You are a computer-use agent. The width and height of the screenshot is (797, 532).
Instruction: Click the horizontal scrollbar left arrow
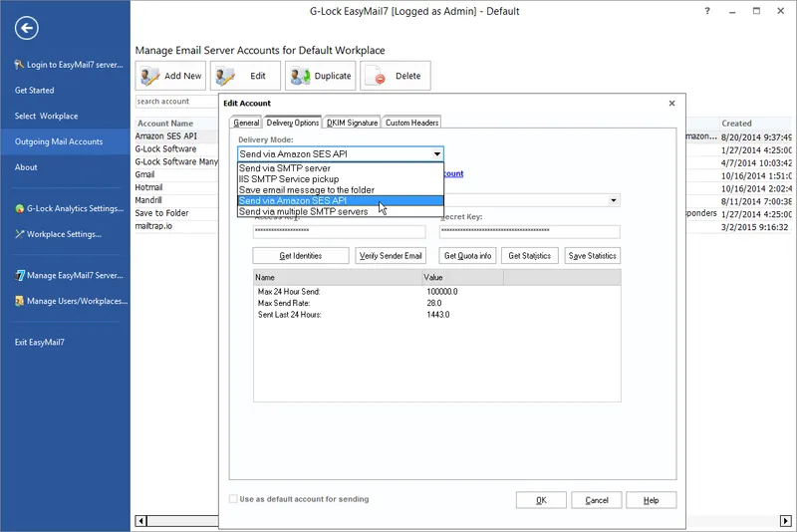tap(140, 521)
